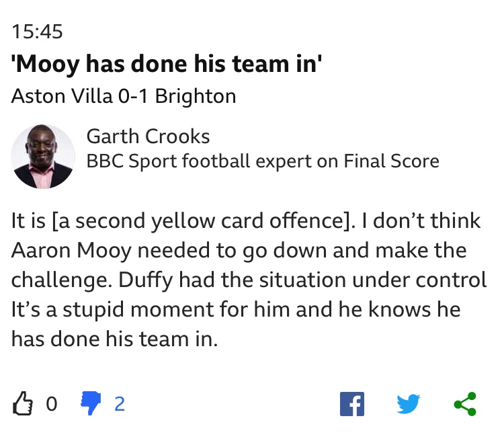504x443 pixels.
Task: Click the like count showing 0
Action: click(52, 404)
